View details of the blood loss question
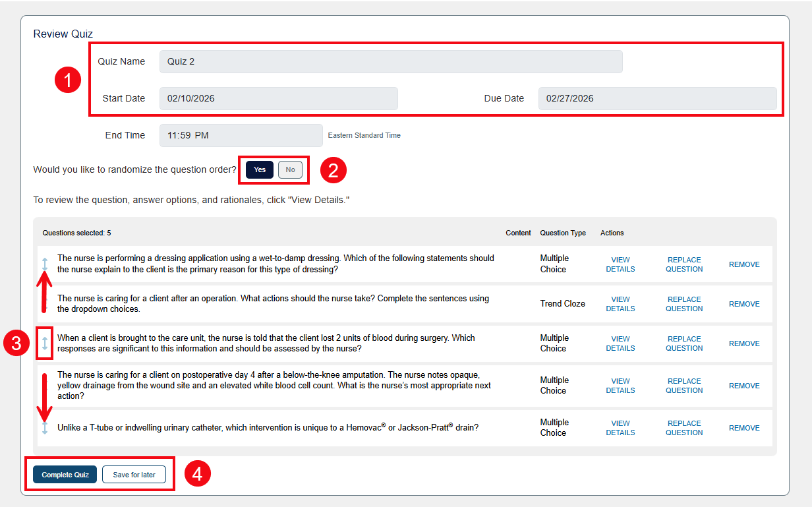 click(x=620, y=343)
